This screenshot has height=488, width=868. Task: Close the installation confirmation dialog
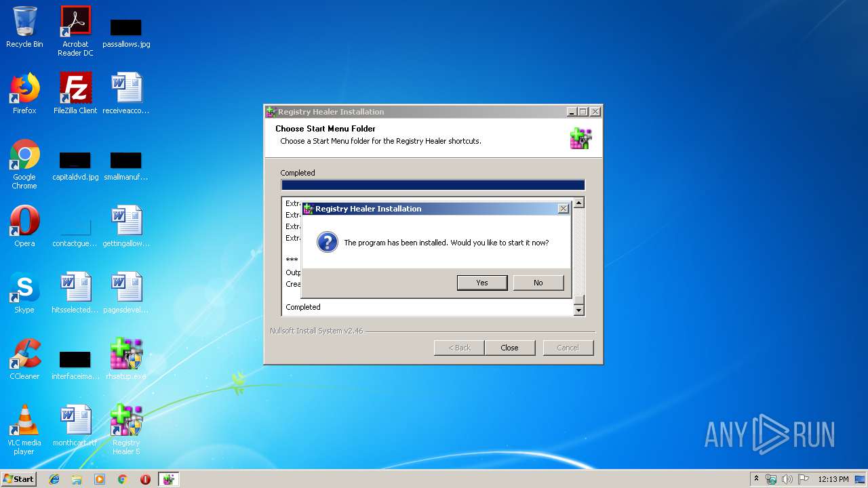click(563, 209)
